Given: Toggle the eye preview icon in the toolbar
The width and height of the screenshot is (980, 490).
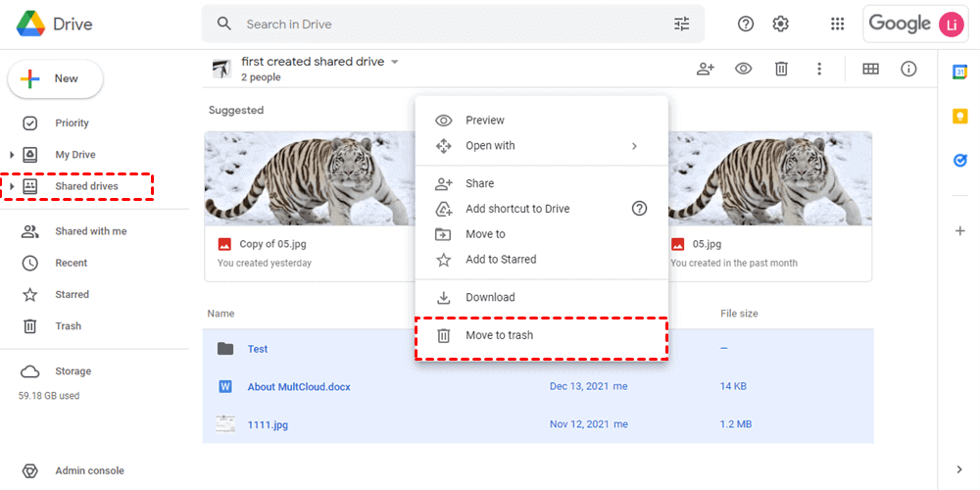Looking at the screenshot, I should click(x=744, y=69).
